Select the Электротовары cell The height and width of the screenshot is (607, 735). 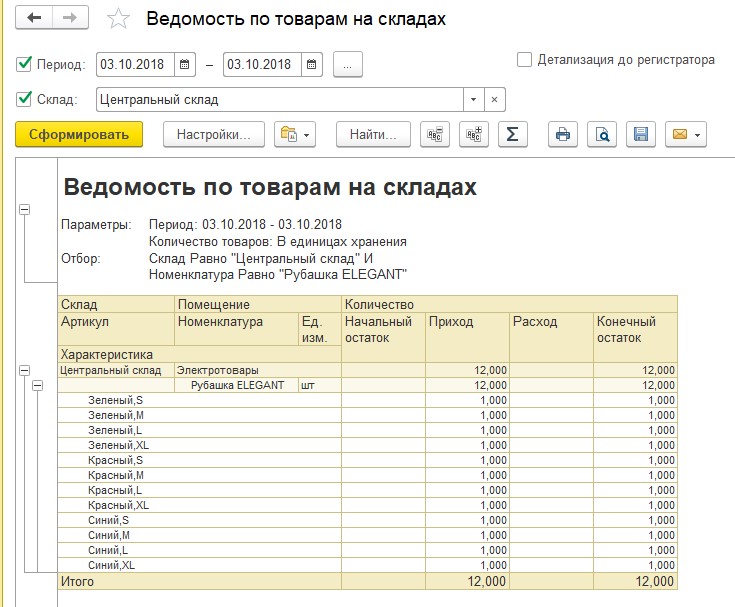pyautogui.click(x=258, y=370)
